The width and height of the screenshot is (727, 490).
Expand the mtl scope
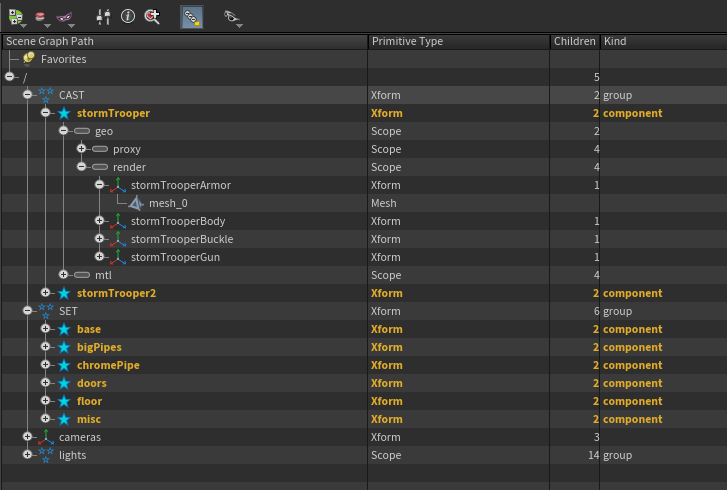click(x=64, y=274)
